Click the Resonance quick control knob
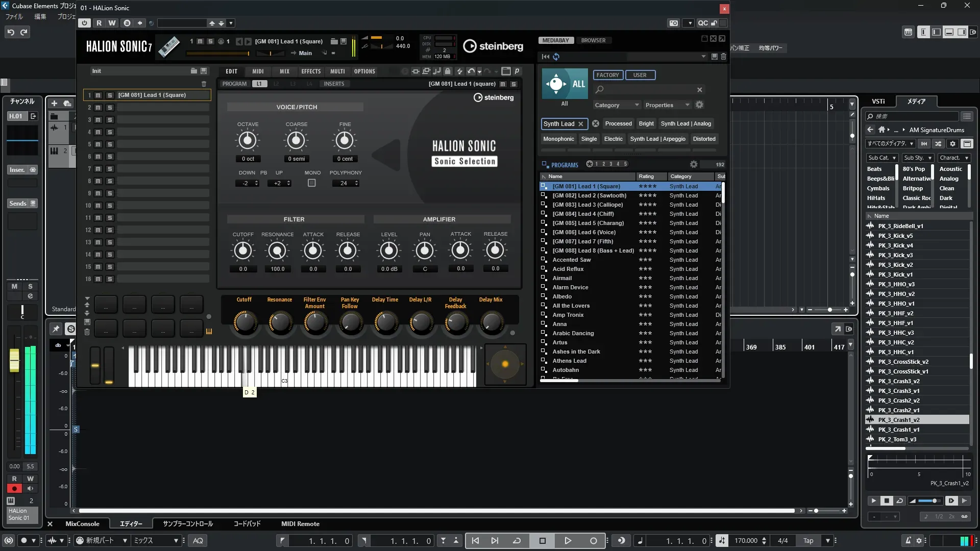Image resolution: width=980 pixels, height=551 pixels. pyautogui.click(x=280, y=322)
